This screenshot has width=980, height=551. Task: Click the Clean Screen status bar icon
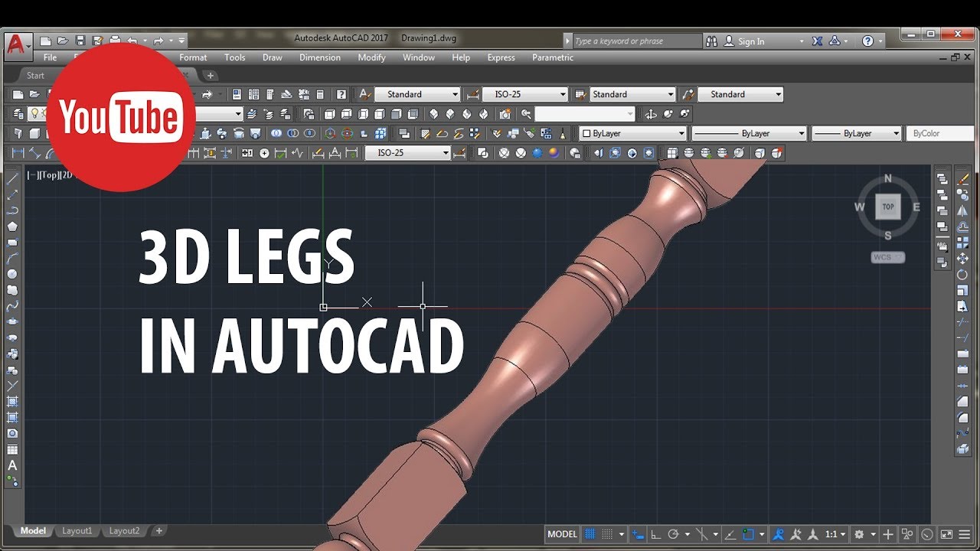tap(946, 534)
